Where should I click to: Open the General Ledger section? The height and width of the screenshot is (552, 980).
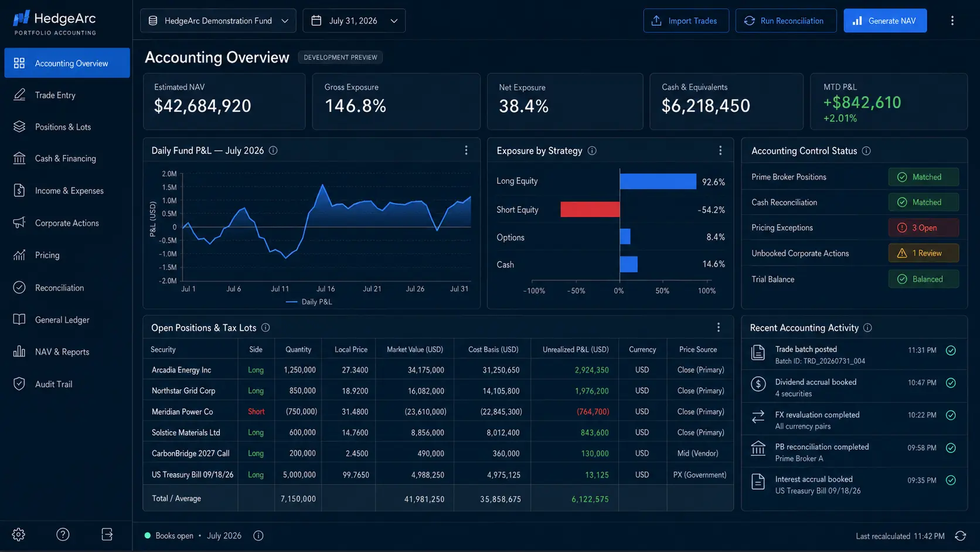[67, 320]
